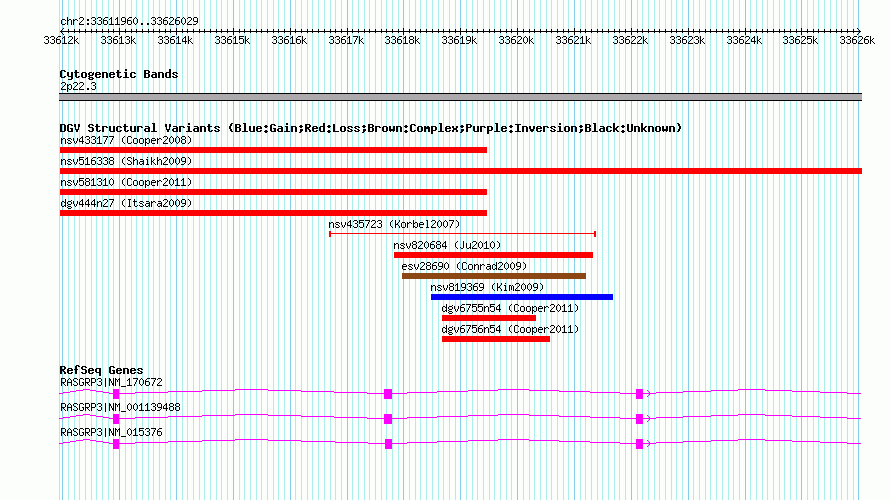Click the RASGRP3|NM_015376 transcript label

(x=111, y=432)
